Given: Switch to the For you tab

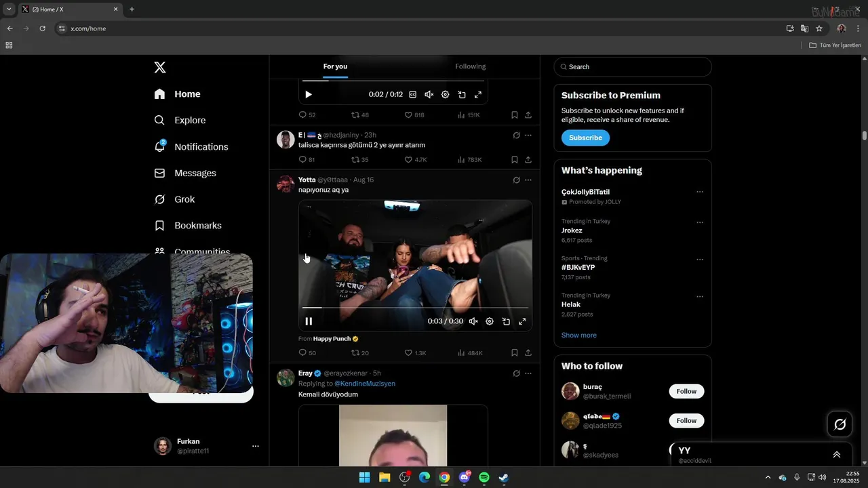Looking at the screenshot, I should coord(335,66).
